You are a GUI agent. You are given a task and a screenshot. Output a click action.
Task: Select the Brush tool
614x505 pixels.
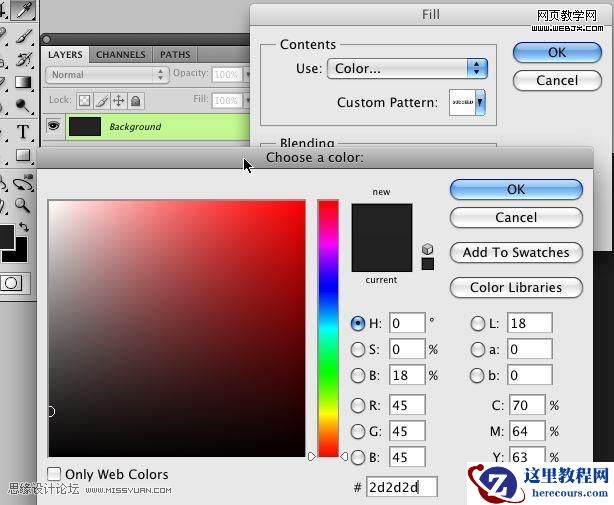(x=23, y=36)
